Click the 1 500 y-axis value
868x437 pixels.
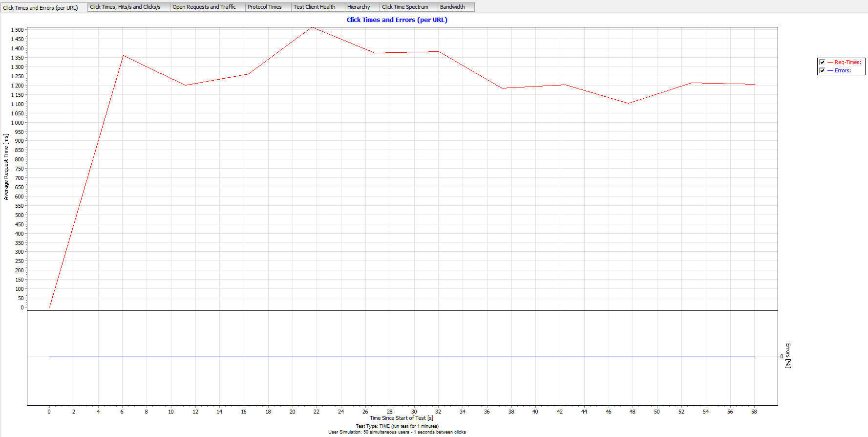click(x=17, y=30)
